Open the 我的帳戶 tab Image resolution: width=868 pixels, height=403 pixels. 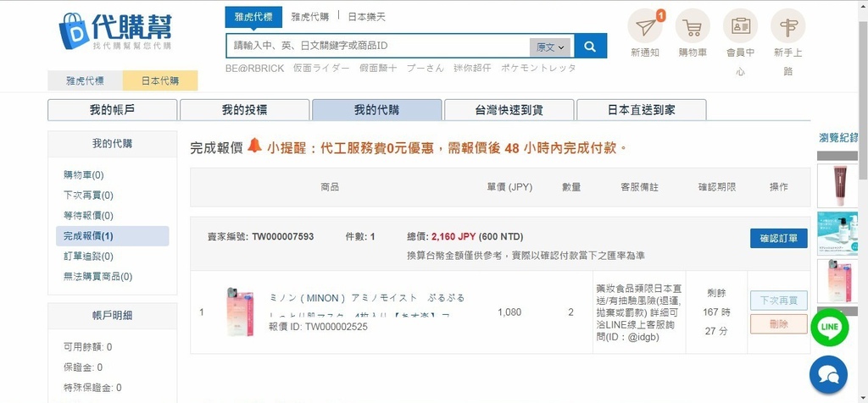[113, 109]
